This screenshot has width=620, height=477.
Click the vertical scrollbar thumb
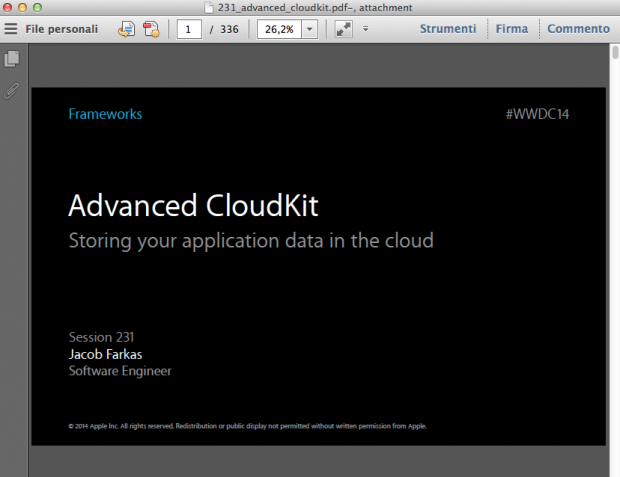615,52
